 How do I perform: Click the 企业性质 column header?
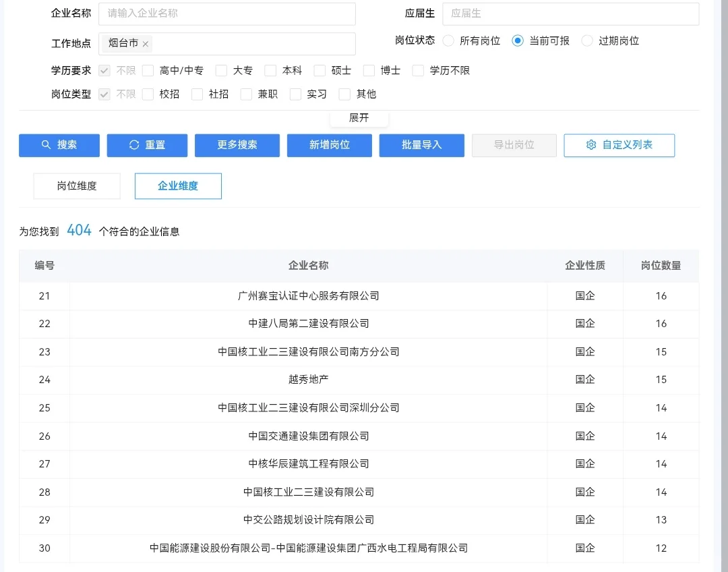(x=585, y=266)
